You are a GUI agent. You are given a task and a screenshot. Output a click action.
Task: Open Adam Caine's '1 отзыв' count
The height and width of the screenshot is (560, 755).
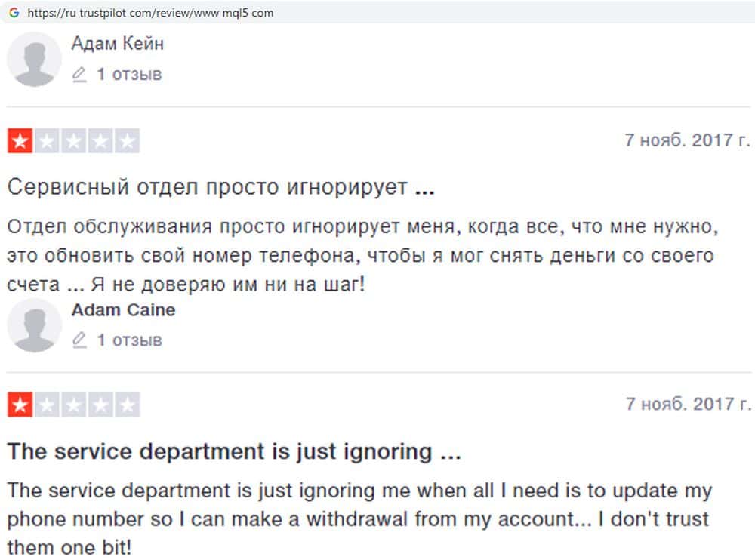click(128, 340)
